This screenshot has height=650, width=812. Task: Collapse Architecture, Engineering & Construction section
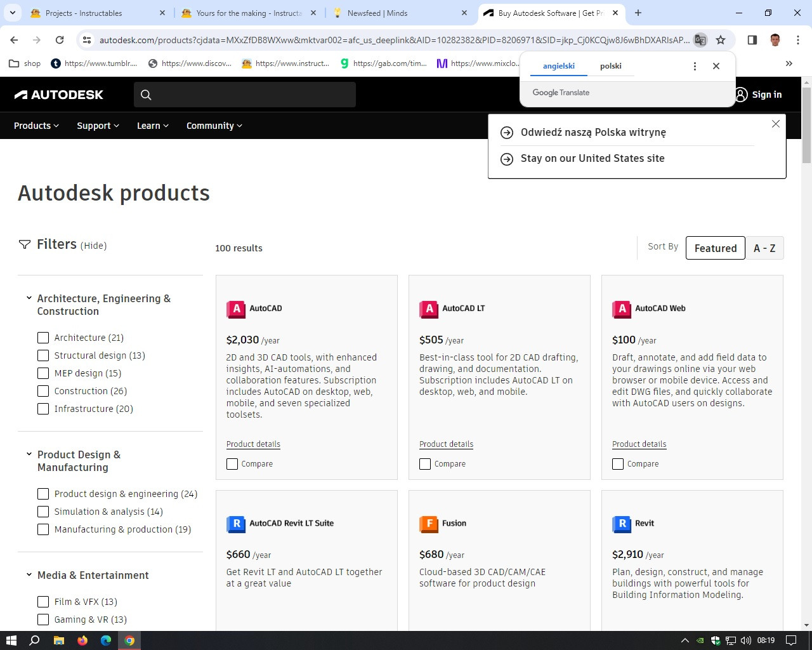pyautogui.click(x=29, y=298)
